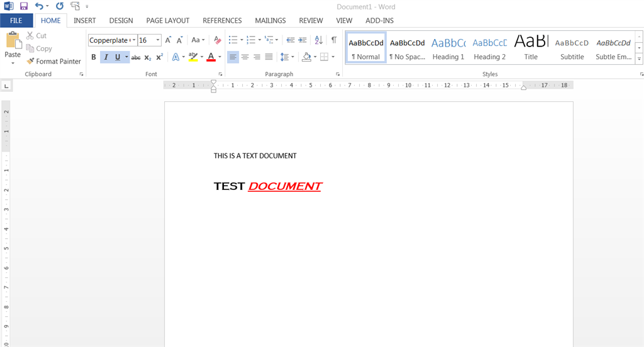Adjust line and paragraph spacing

click(284, 57)
